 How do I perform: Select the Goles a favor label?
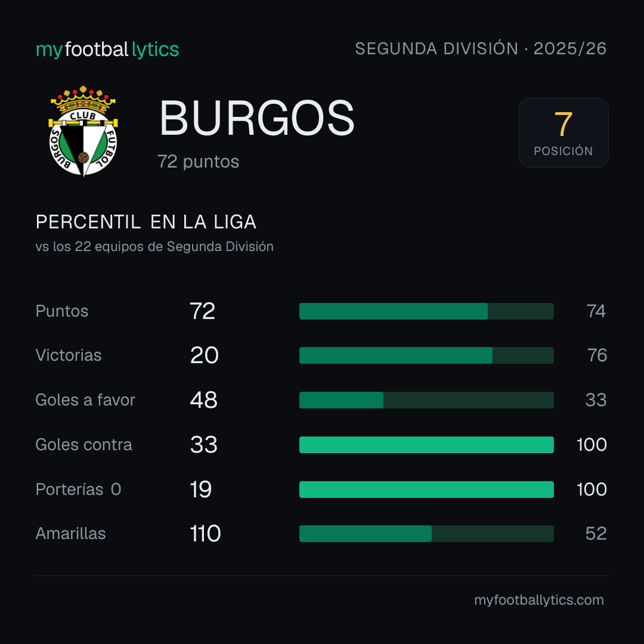85,400
